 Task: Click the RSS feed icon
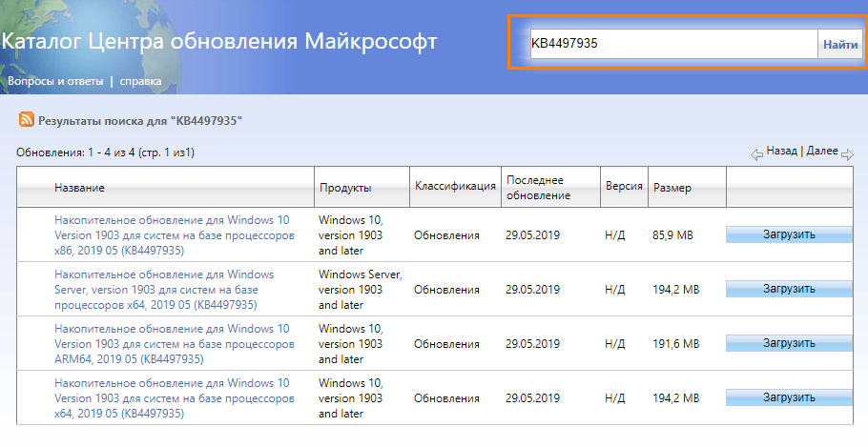26,119
